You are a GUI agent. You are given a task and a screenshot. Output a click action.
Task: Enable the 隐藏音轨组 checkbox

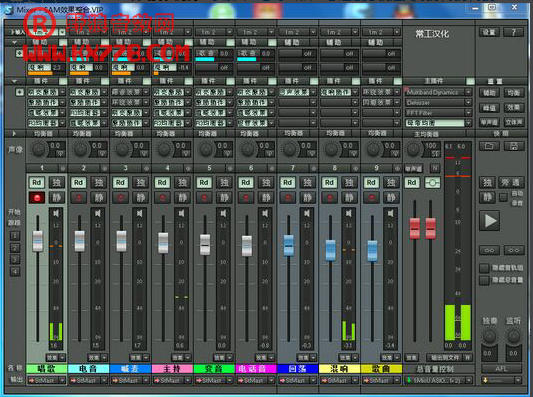coord(484,268)
